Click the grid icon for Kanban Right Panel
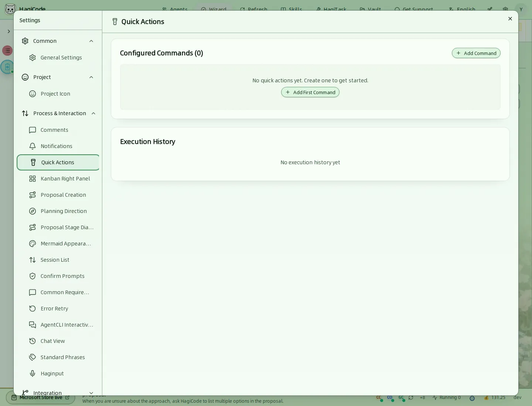 [x=33, y=179]
